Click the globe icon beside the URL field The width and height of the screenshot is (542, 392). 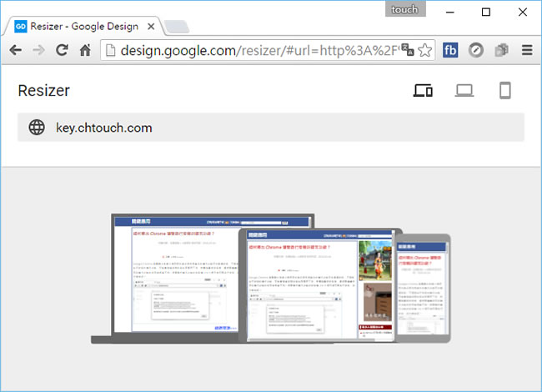tap(37, 128)
